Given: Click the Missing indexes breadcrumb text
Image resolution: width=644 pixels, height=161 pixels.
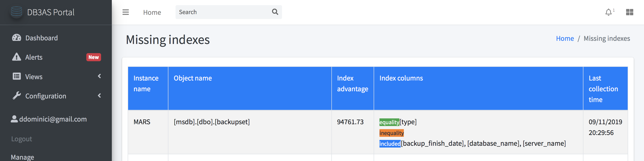Looking at the screenshot, I should pyautogui.click(x=606, y=38).
